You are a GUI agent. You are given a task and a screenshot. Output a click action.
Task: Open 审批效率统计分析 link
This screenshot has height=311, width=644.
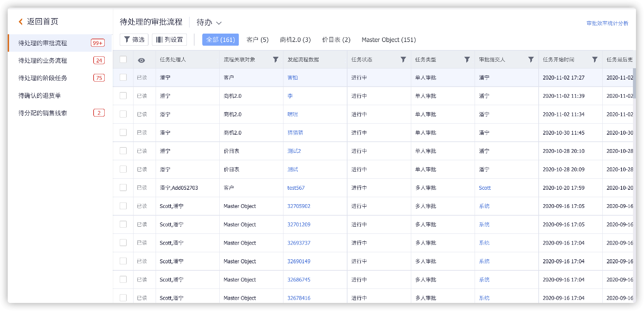[607, 23]
